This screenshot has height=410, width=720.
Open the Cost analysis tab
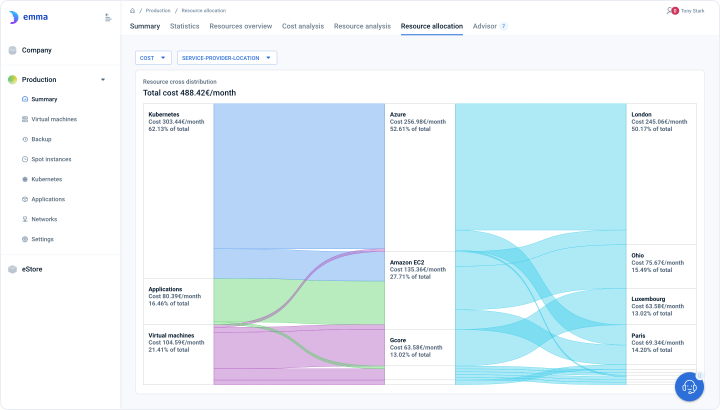(303, 26)
